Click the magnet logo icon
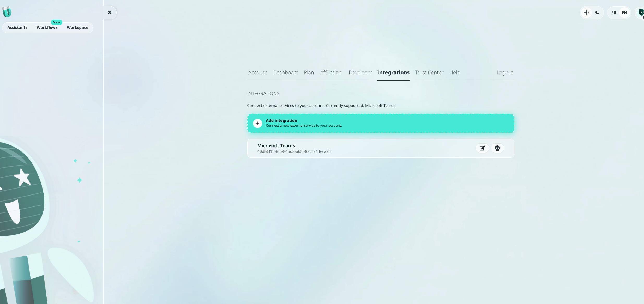Image resolution: width=644 pixels, height=304 pixels. (x=7, y=12)
